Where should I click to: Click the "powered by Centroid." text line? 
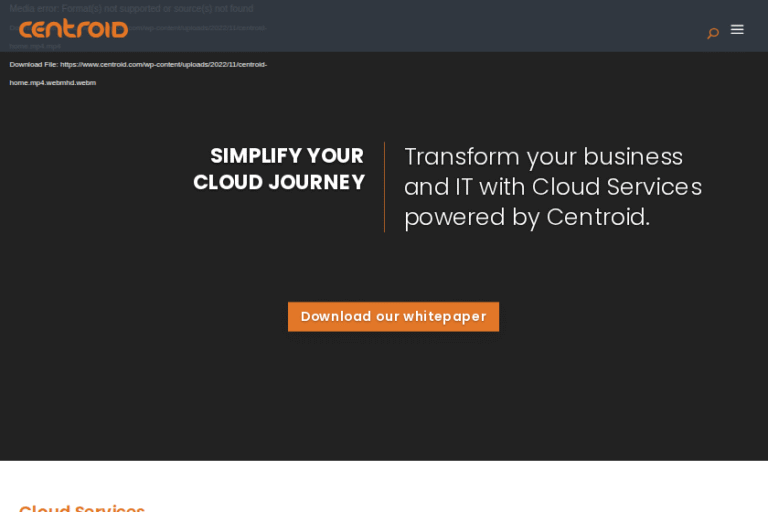click(x=526, y=217)
